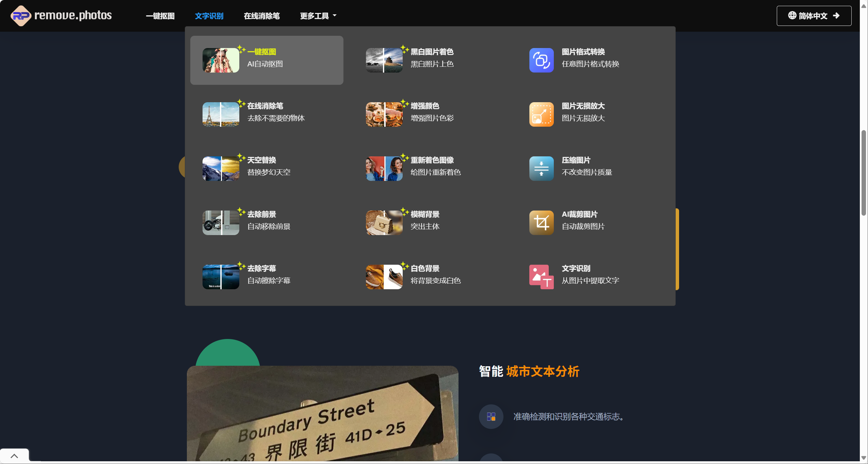Click the 黑白照片上色 description text
The image size is (868, 464).
pyautogui.click(x=432, y=64)
